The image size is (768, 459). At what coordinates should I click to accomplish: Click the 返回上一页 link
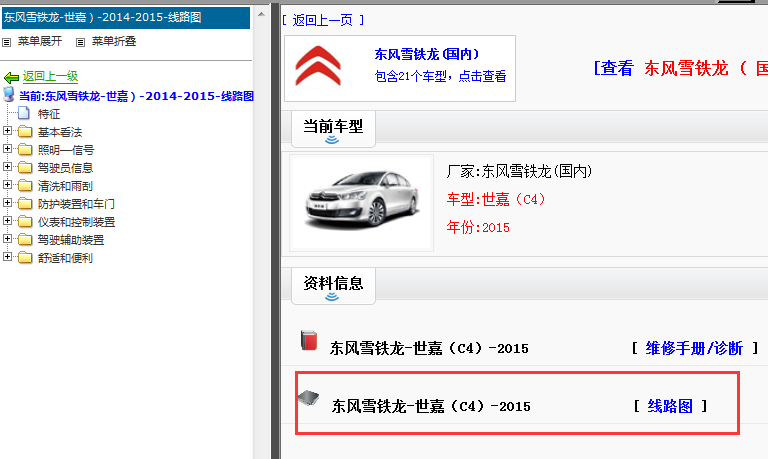[323, 20]
